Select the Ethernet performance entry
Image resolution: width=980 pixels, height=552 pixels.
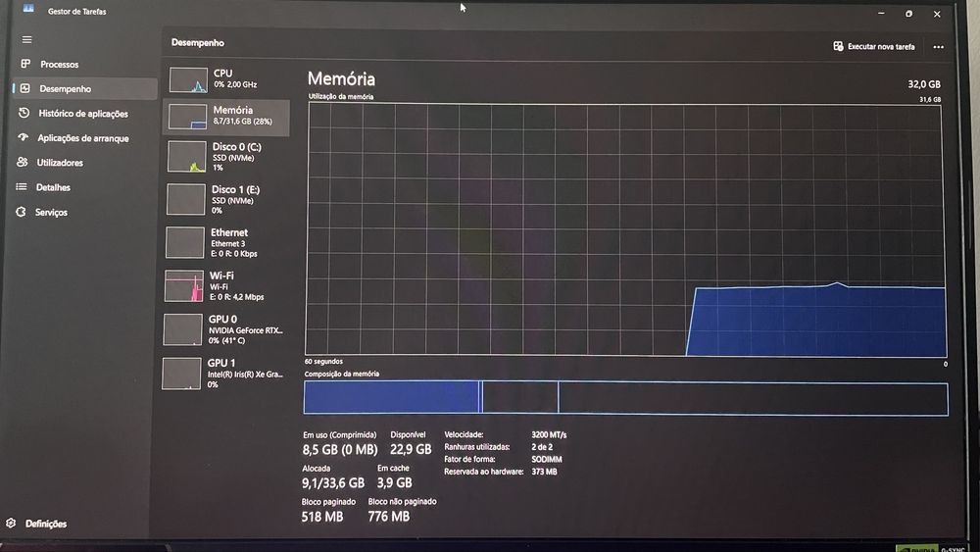(225, 242)
